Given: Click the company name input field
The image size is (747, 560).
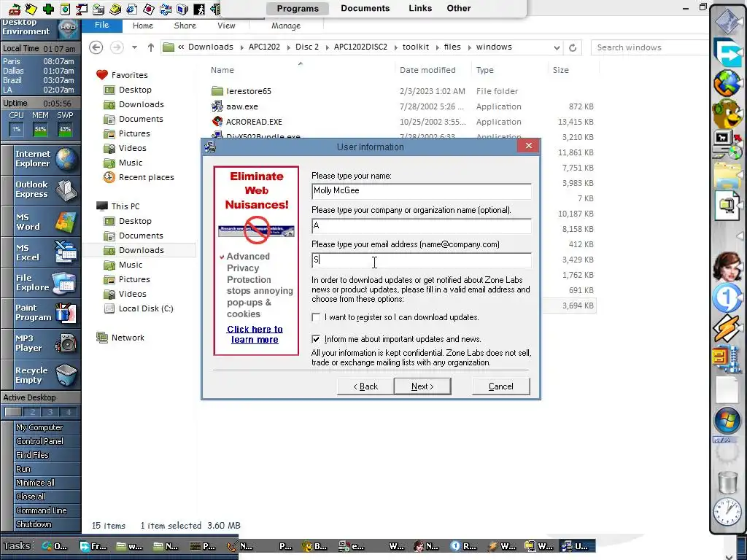Looking at the screenshot, I should 421,226.
